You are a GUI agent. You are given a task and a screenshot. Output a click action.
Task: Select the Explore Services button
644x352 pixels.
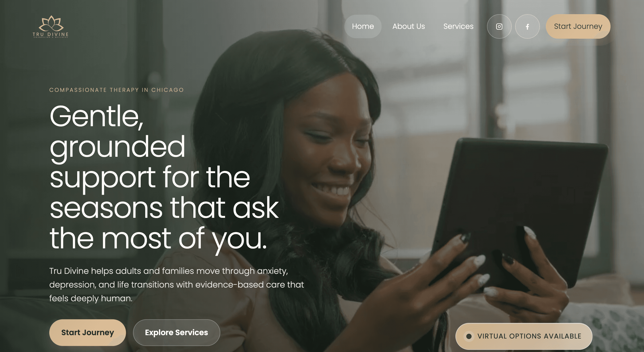point(177,333)
